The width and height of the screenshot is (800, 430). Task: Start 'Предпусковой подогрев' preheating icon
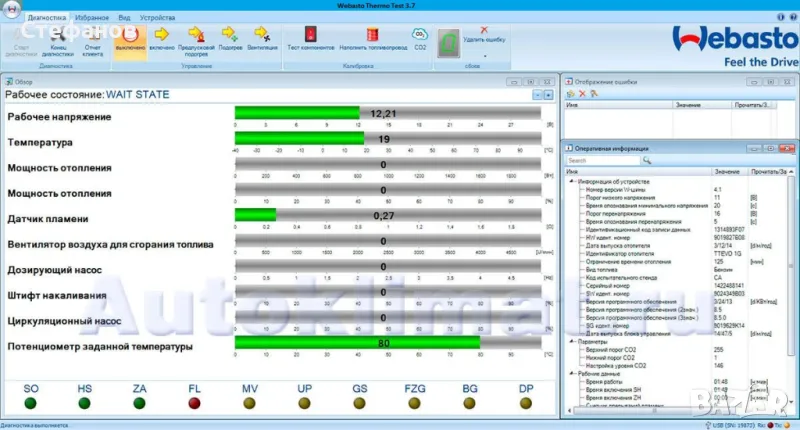(198, 37)
